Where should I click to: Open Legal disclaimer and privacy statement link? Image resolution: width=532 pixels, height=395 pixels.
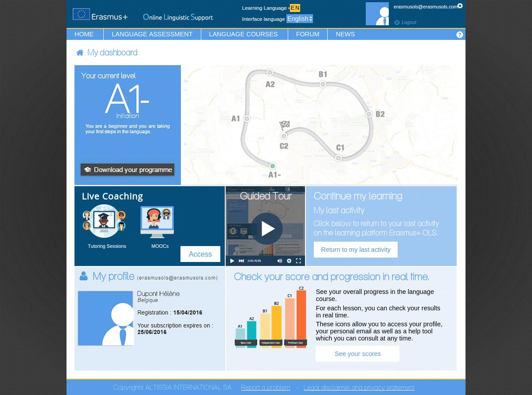359,387
